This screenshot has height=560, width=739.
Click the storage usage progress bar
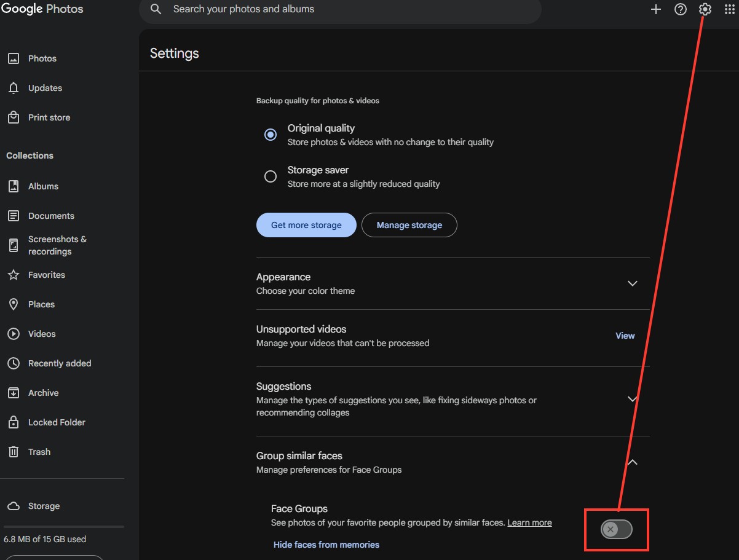(64, 527)
